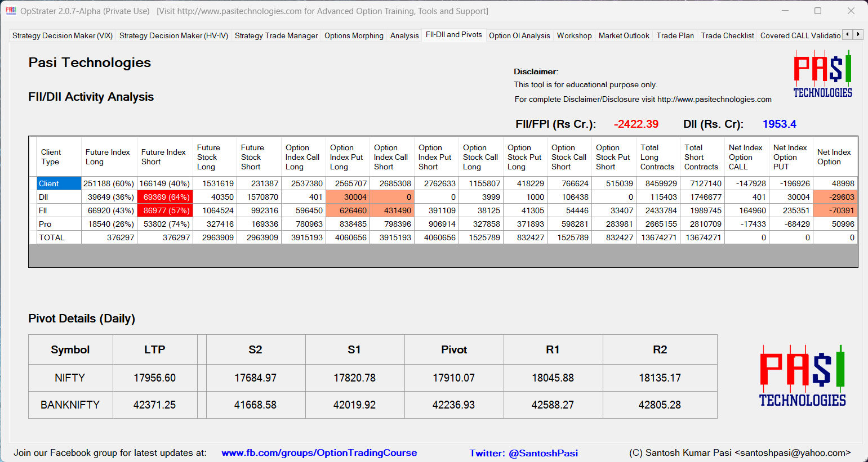Click the Future Index Short column header
This screenshot has height=462, width=868.
165,157
